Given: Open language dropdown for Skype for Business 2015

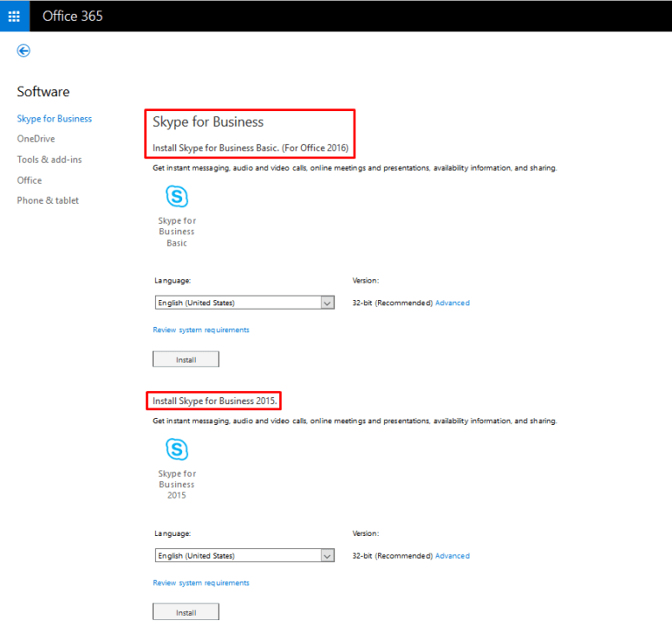Looking at the screenshot, I should click(245, 555).
